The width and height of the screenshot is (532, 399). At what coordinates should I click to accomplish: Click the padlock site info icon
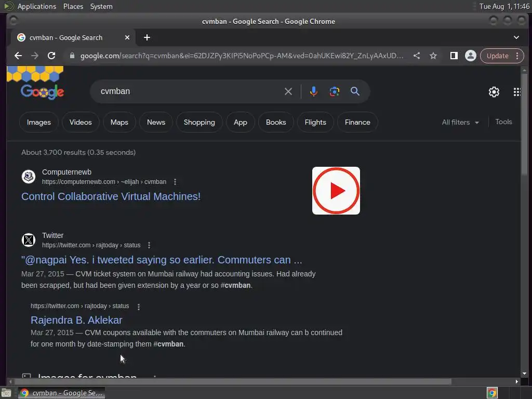point(72,56)
